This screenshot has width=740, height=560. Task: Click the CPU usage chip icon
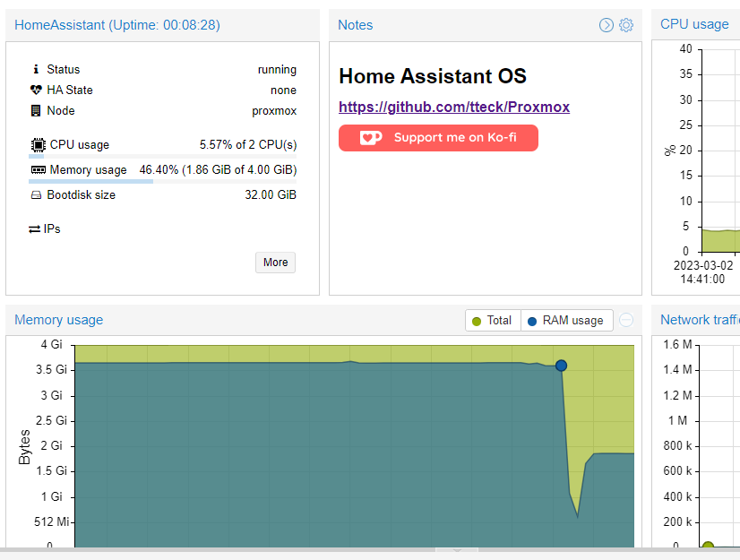tap(39, 144)
